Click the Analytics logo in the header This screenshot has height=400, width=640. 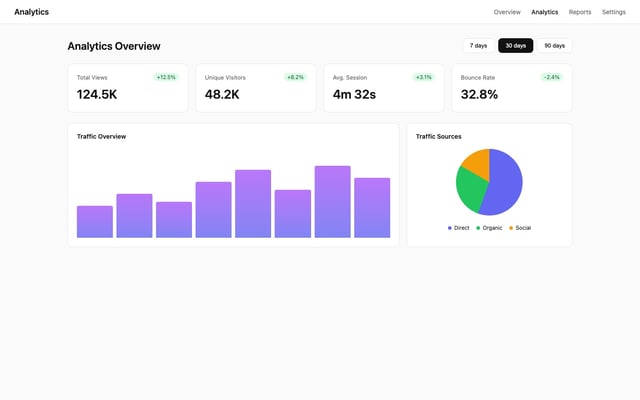(31, 12)
